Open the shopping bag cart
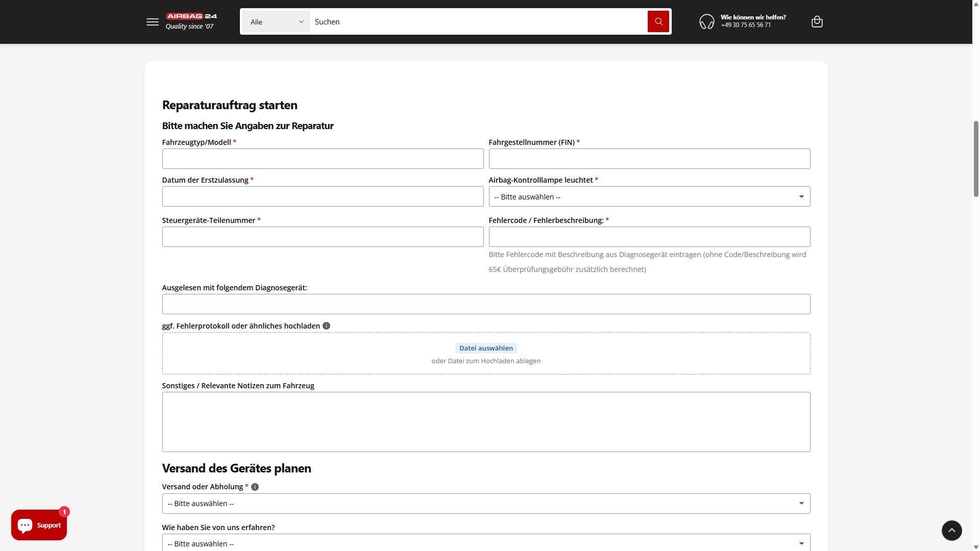This screenshot has height=551, width=980. pos(817,22)
